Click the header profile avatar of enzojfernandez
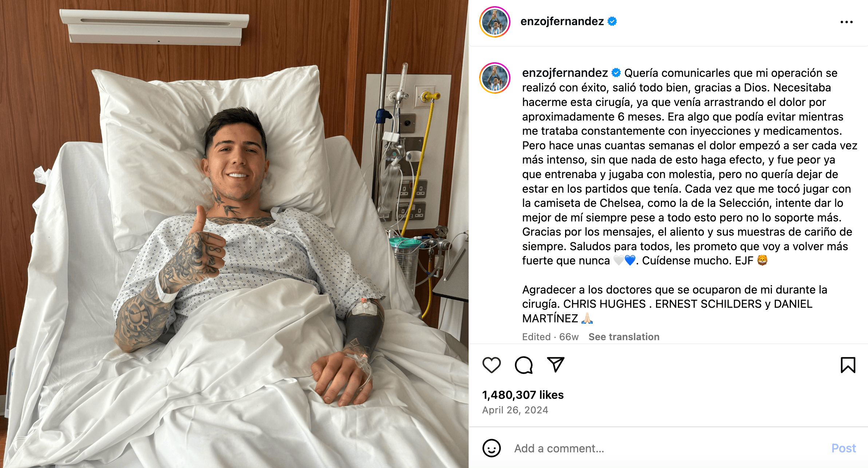This screenshot has width=868, height=468. [x=494, y=22]
